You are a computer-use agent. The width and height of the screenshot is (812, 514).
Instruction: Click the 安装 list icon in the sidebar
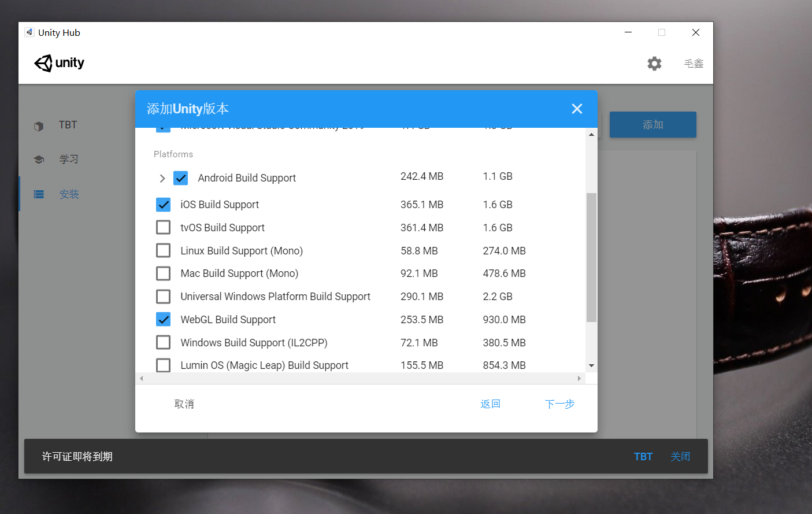39,194
